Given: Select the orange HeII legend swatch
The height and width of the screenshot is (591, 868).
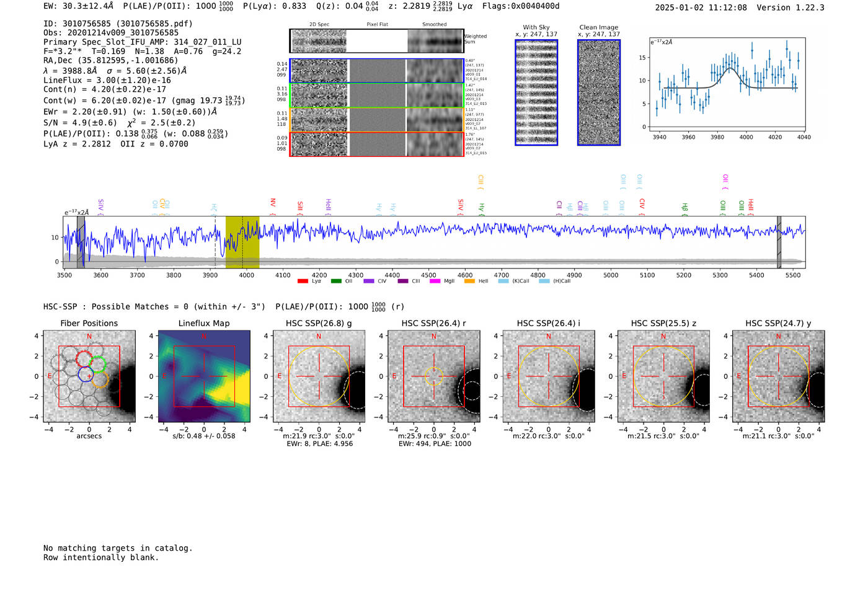Looking at the screenshot, I should tap(469, 281).
